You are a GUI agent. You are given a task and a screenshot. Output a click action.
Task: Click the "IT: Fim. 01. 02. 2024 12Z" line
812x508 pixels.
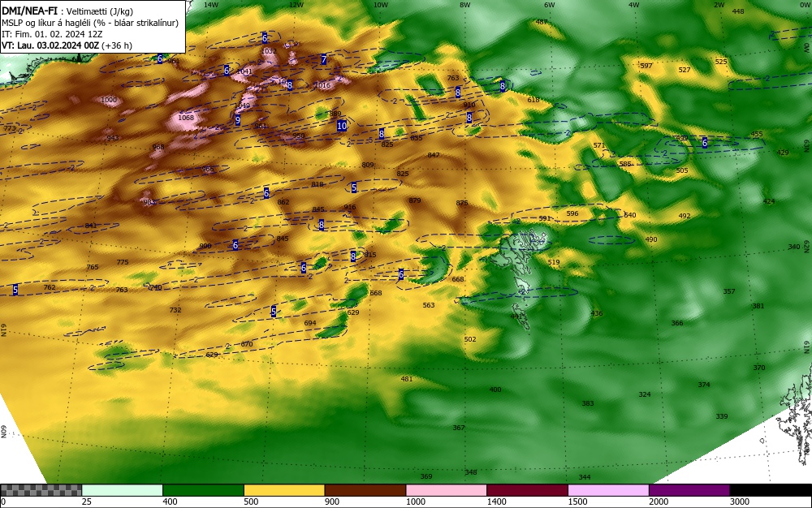pyautogui.click(x=52, y=34)
